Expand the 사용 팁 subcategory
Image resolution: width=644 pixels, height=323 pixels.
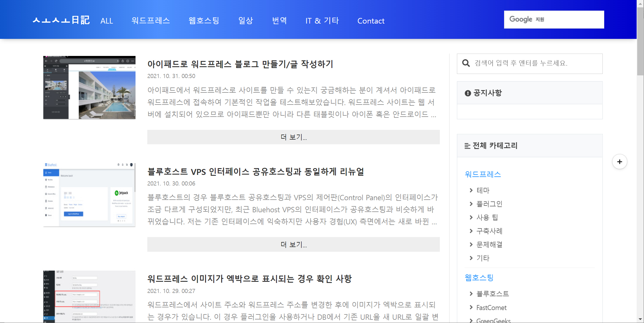487,217
